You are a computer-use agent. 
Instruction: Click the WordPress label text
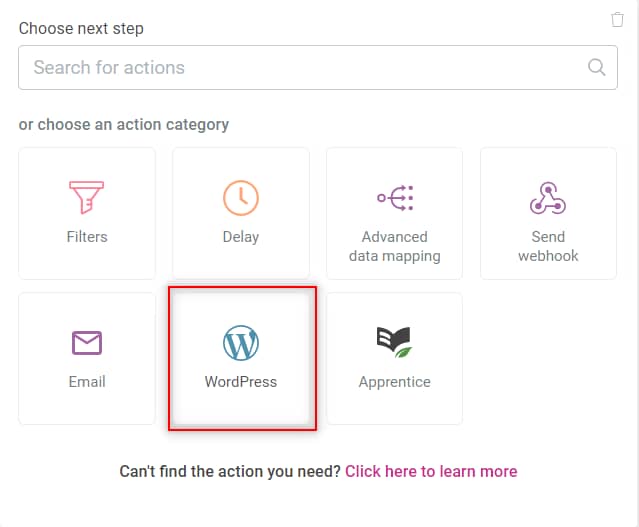[x=241, y=382]
